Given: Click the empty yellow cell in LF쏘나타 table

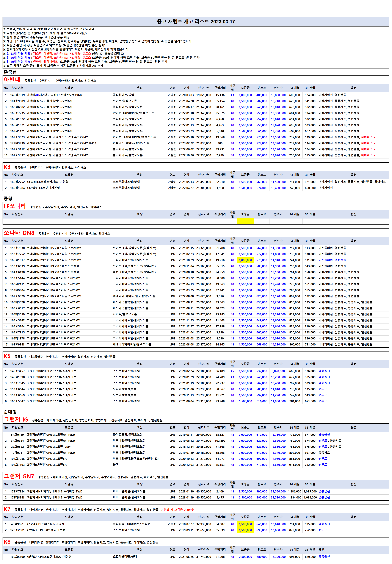Looking at the screenshot, I should click(x=245, y=221).
